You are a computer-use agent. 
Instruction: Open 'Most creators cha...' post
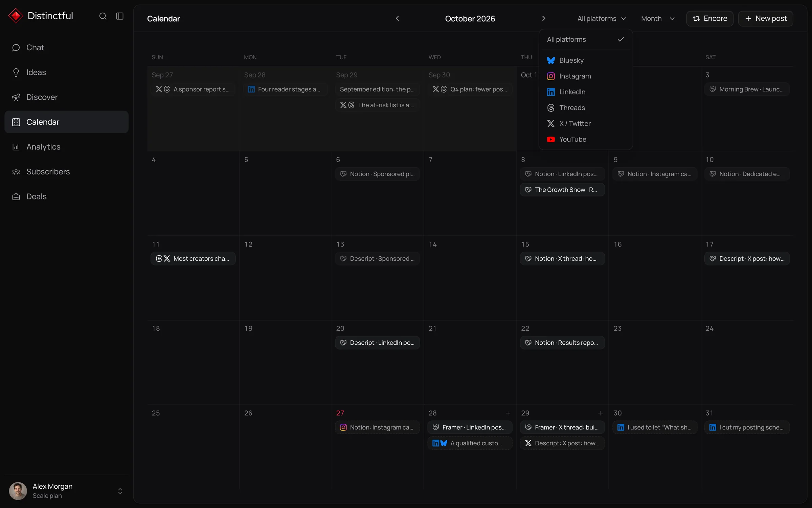pos(193,259)
